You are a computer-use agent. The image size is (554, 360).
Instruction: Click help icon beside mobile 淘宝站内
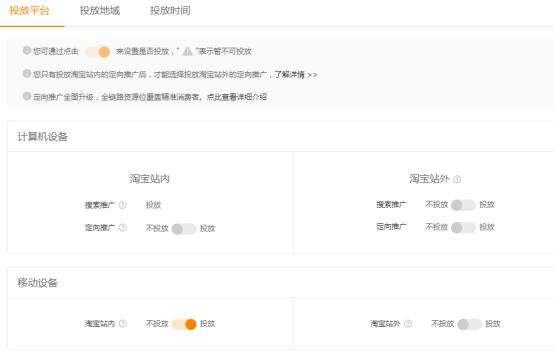pos(123,324)
